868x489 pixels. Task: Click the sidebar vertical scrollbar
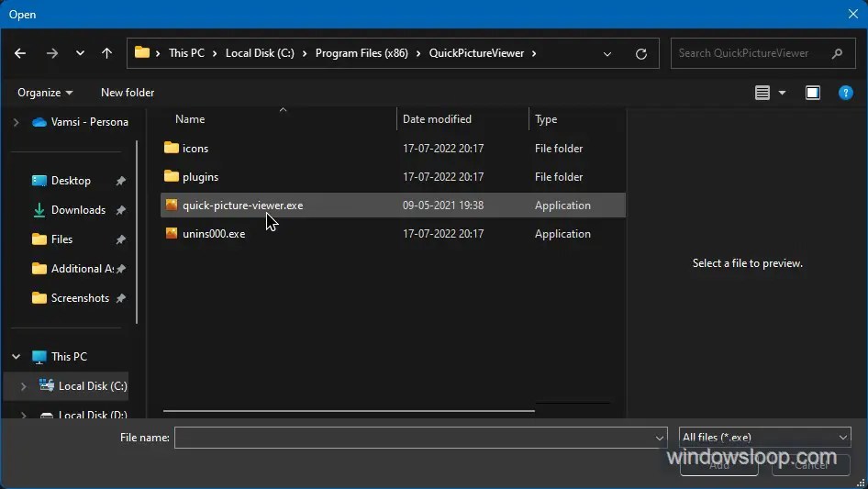[136, 231]
